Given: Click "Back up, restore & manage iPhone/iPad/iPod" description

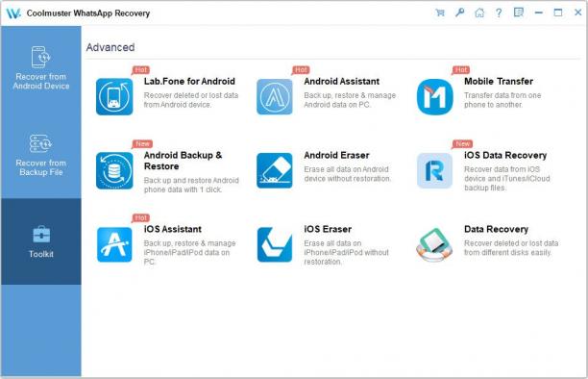Looking at the screenshot, I should coord(189,252).
